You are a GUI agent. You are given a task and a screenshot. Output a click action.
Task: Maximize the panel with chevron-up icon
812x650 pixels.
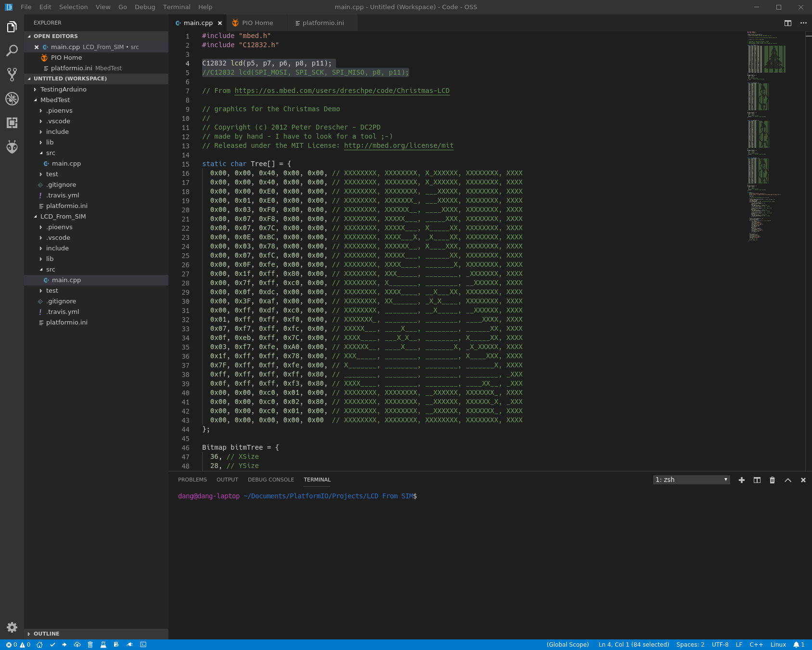tap(788, 480)
